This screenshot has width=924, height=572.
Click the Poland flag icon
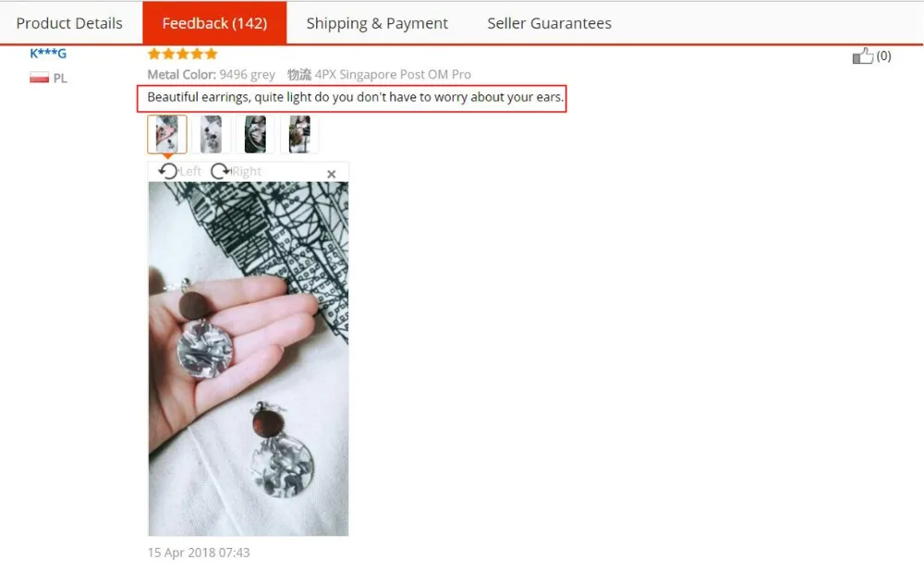pyautogui.click(x=40, y=78)
